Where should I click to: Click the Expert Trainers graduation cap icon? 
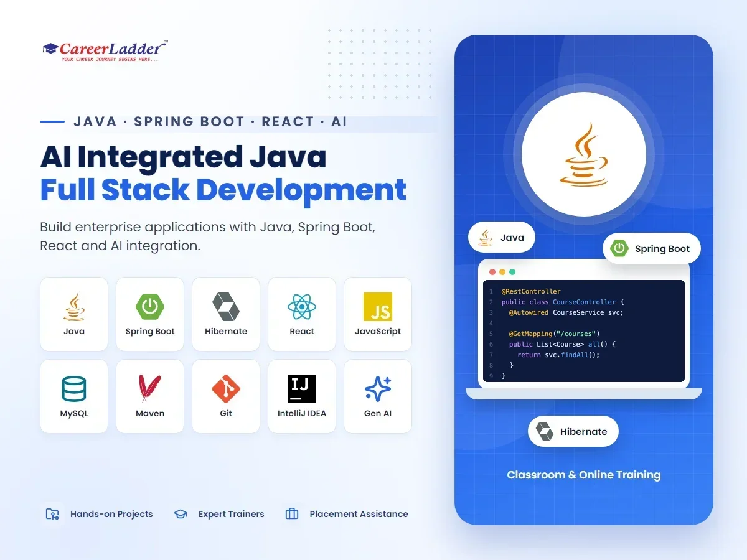click(x=181, y=514)
